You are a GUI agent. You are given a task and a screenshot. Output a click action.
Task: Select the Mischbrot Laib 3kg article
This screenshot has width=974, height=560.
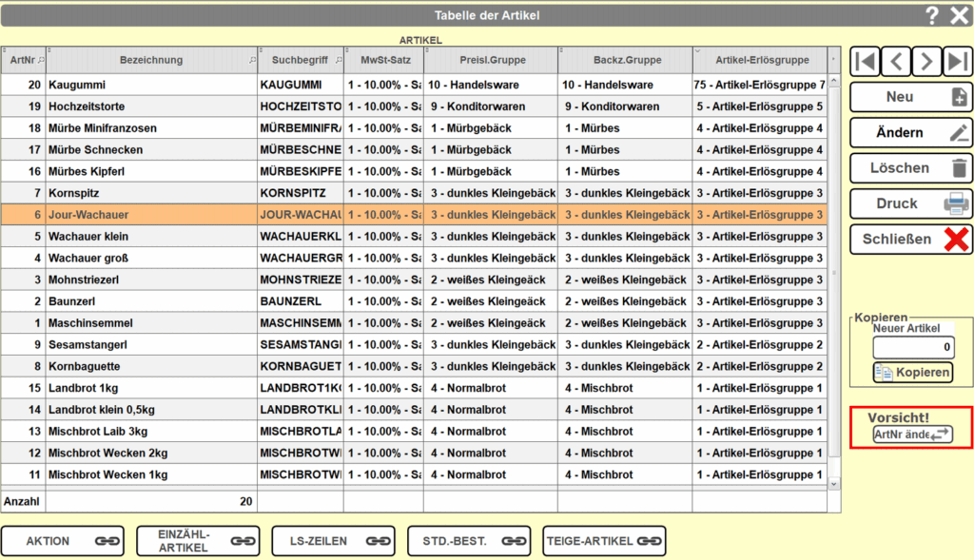[414, 432]
